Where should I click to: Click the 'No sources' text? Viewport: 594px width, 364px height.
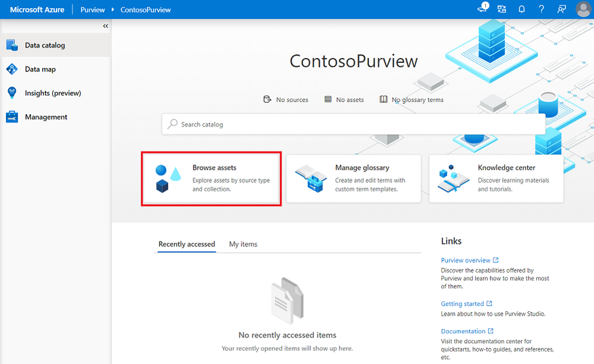point(292,100)
